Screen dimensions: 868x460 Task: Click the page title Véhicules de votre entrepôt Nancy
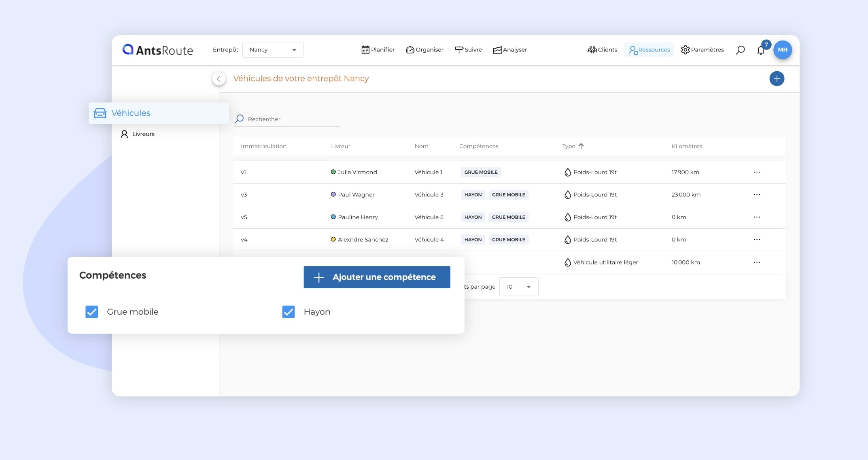point(301,79)
